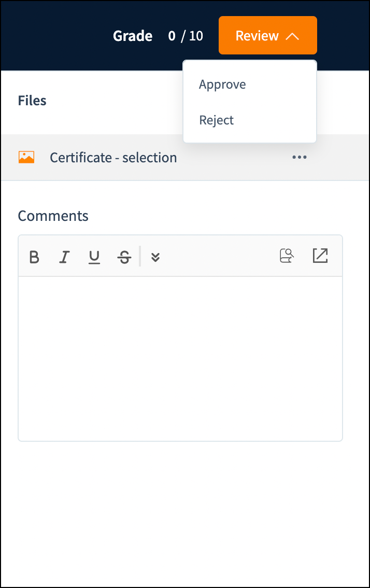
Task: Click inside the Comments text area
Action: [x=180, y=358]
